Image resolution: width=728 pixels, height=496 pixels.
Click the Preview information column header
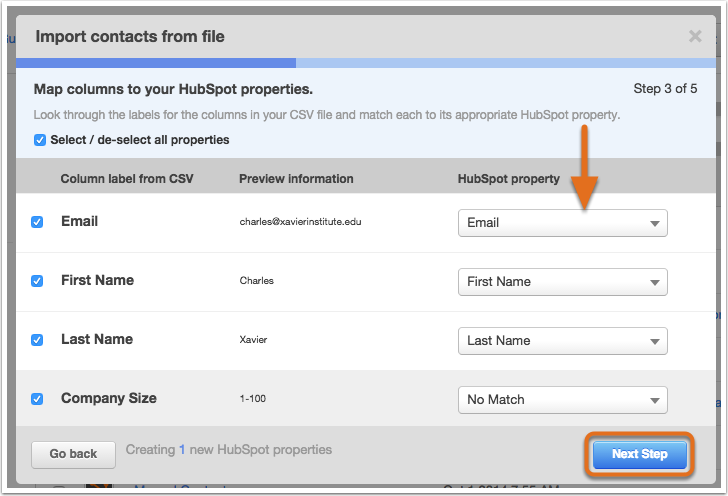click(x=296, y=179)
